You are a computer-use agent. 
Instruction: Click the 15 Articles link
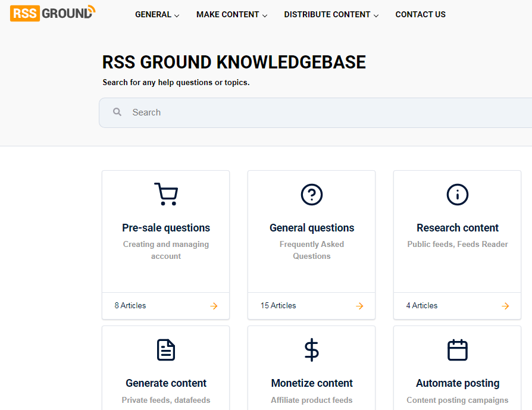[x=278, y=305]
